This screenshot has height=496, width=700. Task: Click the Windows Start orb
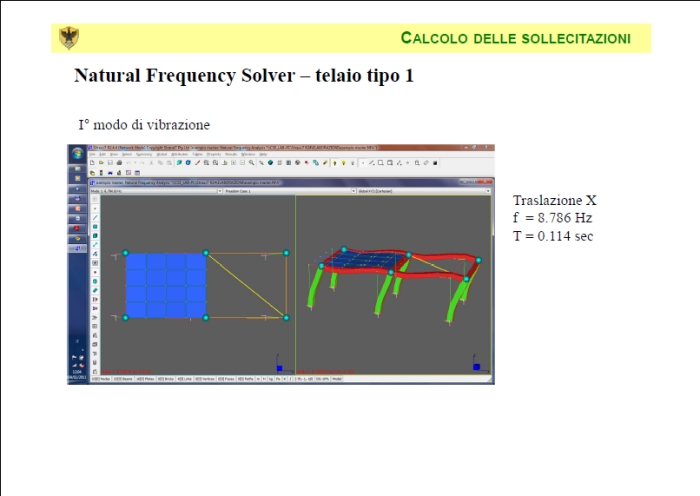tap(78, 153)
